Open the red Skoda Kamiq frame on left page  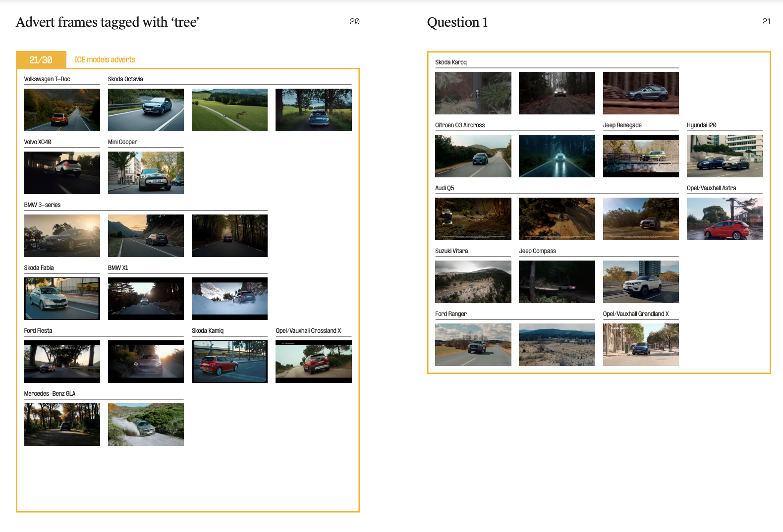tap(229, 362)
